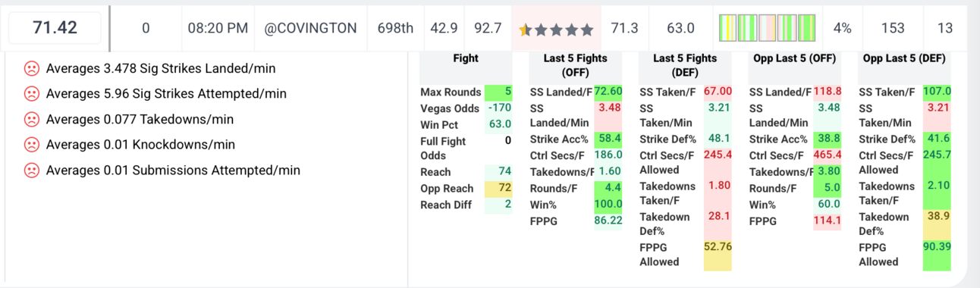Click the 71.42 projection input box

pos(55,28)
